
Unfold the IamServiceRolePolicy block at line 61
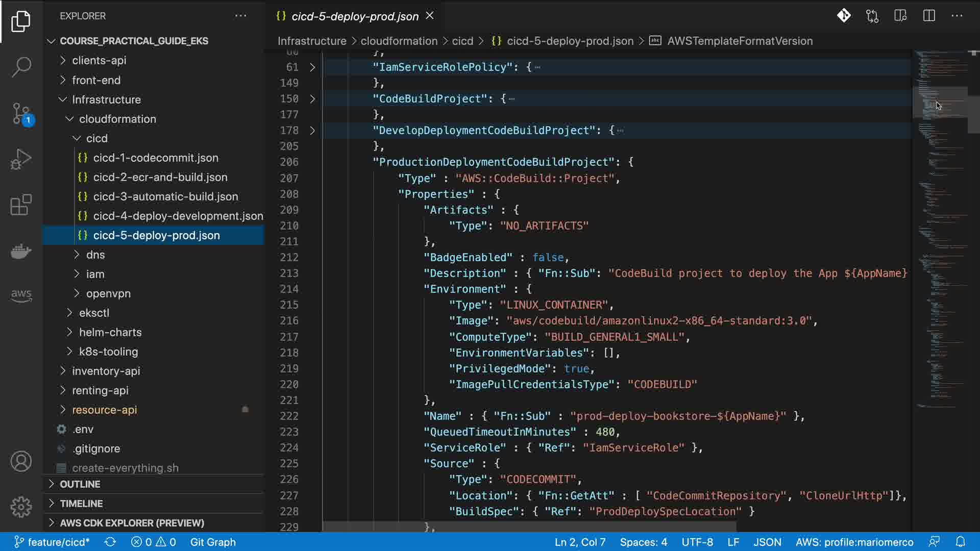tap(312, 67)
